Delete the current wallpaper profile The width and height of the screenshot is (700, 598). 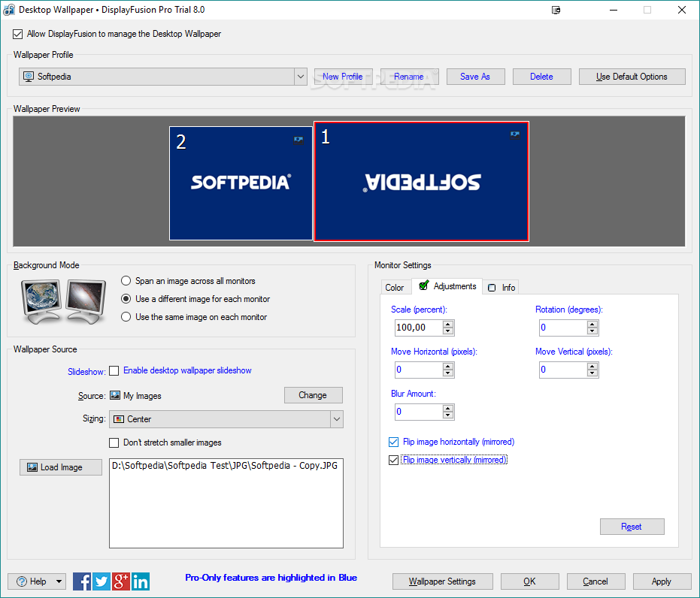tap(541, 77)
